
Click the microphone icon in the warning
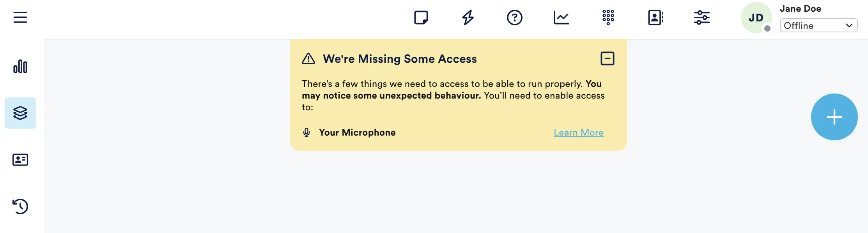click(x=306, y=132)
